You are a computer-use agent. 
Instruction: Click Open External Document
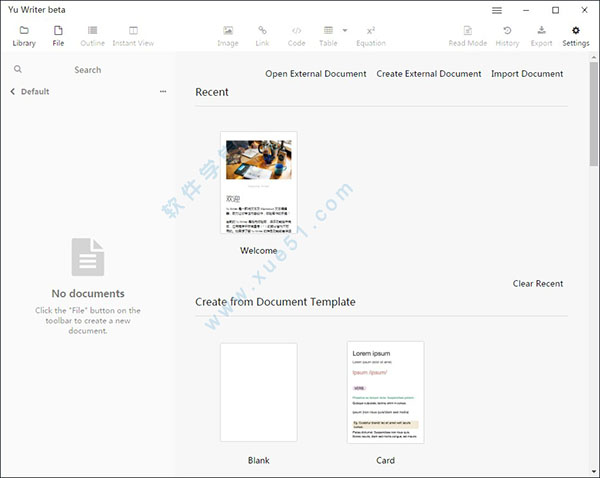click(316, 74)
